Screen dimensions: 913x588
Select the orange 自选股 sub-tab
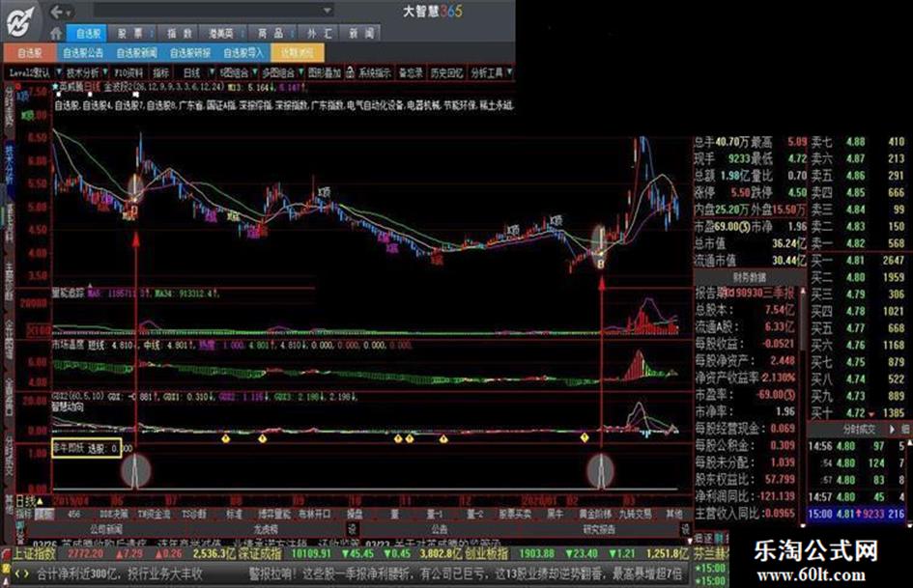coord(29,53)
